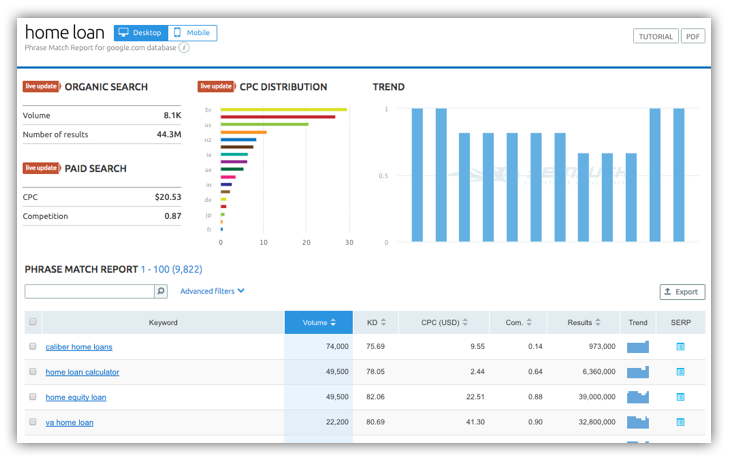729x460 pixels.
Task: Click the last bar in the TREND chart
Action: 679,175
